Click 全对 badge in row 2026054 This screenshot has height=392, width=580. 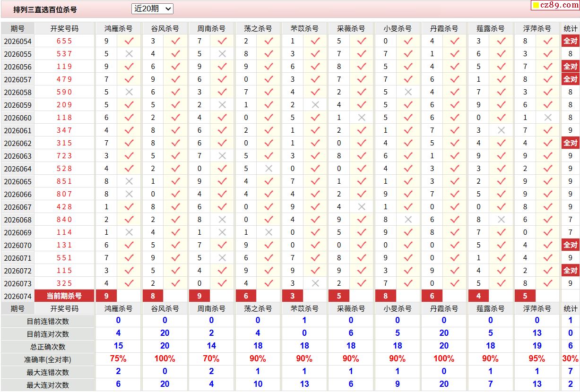pyautogui.click(x=571, y=41)
